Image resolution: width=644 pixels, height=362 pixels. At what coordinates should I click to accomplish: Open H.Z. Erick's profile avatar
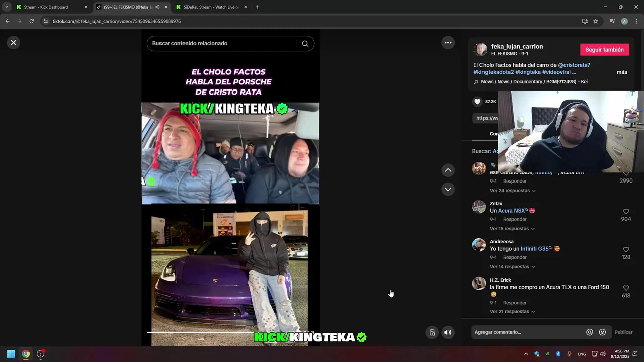(479, 283)
